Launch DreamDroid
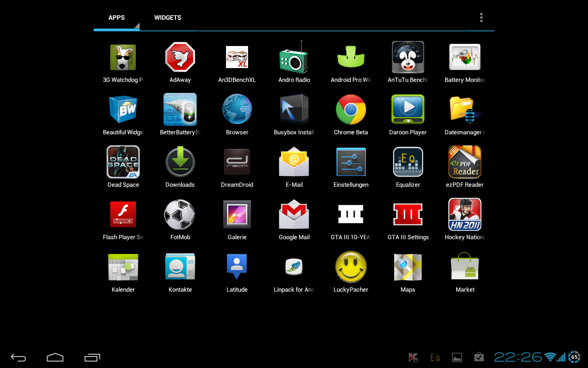Image resolution: width=588 pixels, height=368 pixels. coord(237,162)
